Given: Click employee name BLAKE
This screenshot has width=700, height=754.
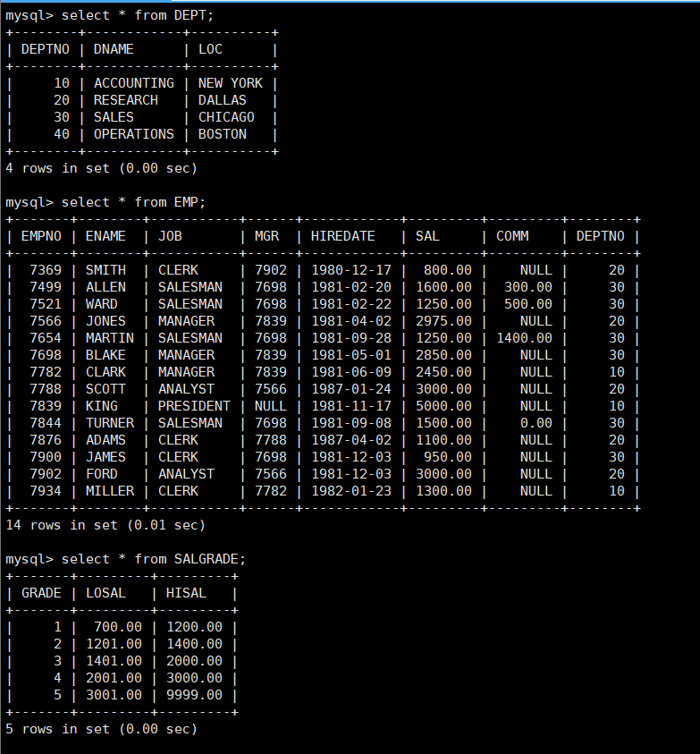Looking at the screenshot, I should coord(105,355).
